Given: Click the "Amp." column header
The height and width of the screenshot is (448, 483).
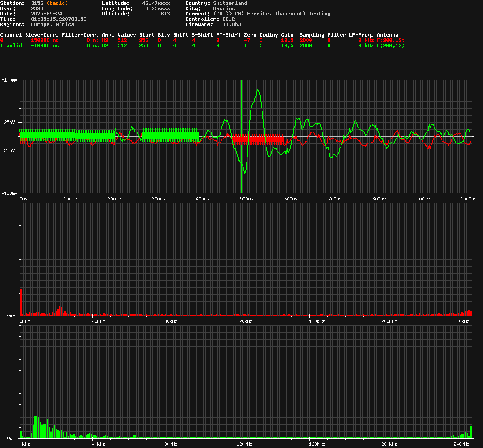Looking at the screenshot, I should coord(108,35).
